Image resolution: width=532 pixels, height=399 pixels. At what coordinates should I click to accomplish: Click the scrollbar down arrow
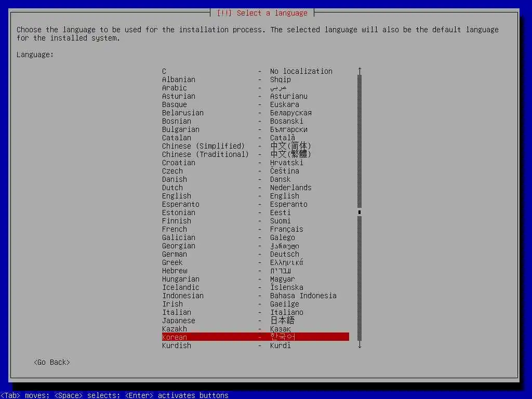click(360, 345)
